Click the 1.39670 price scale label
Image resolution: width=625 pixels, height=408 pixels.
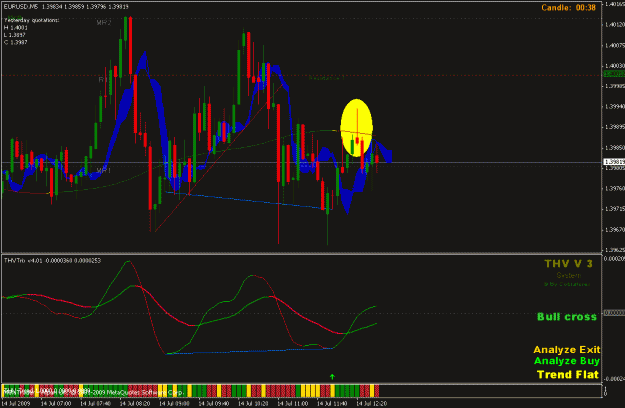click(x=615, y=230)
